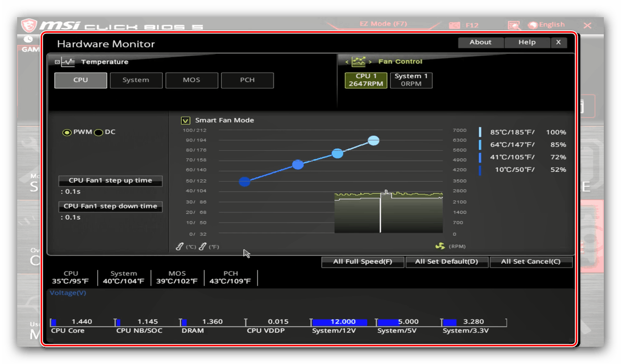Click the F12 screenshot camera icon
This screenshot has height=364, width=621.
point(454,25)
